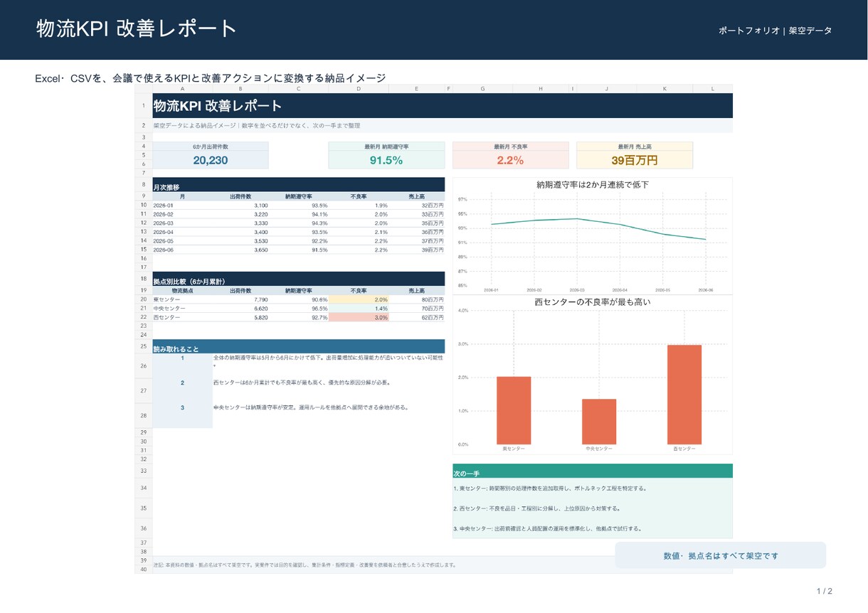Select row header 34
This screenshot has width=868, height=613.
(x=144, y=488)
